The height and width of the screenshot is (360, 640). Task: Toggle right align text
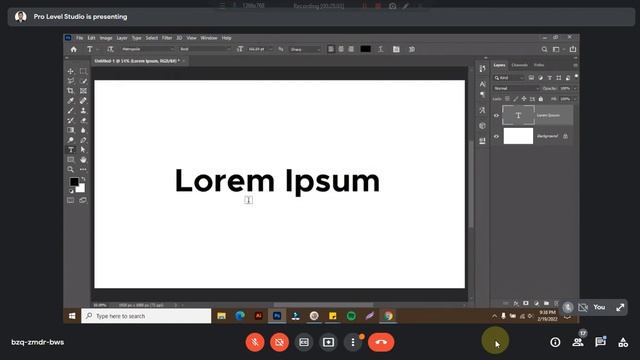pos(351,49)
